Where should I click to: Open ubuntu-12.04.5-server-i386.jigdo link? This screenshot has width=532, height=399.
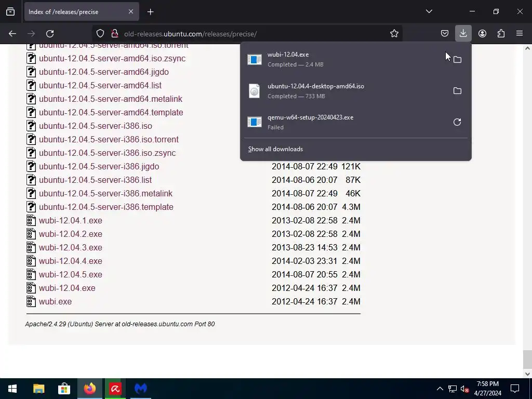pos(99,167)
